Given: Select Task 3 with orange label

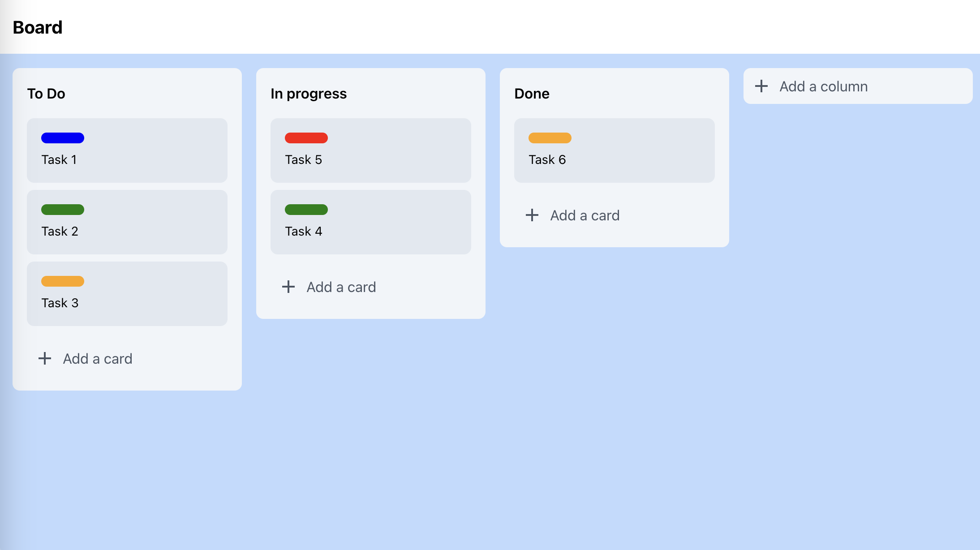Looking at the screenshot, I should click(127, 293).
